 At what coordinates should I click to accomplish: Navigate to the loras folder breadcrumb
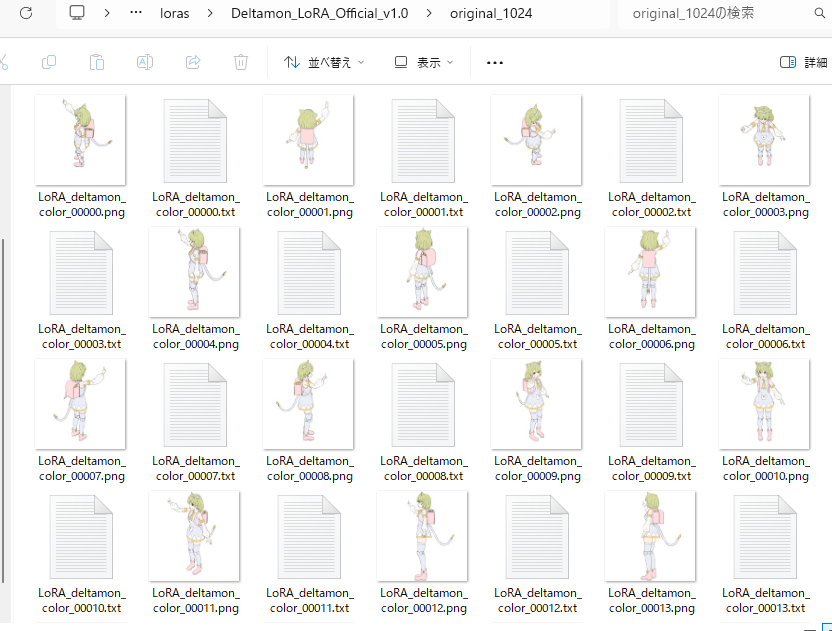pyautogui.click(x=175, y=13)
